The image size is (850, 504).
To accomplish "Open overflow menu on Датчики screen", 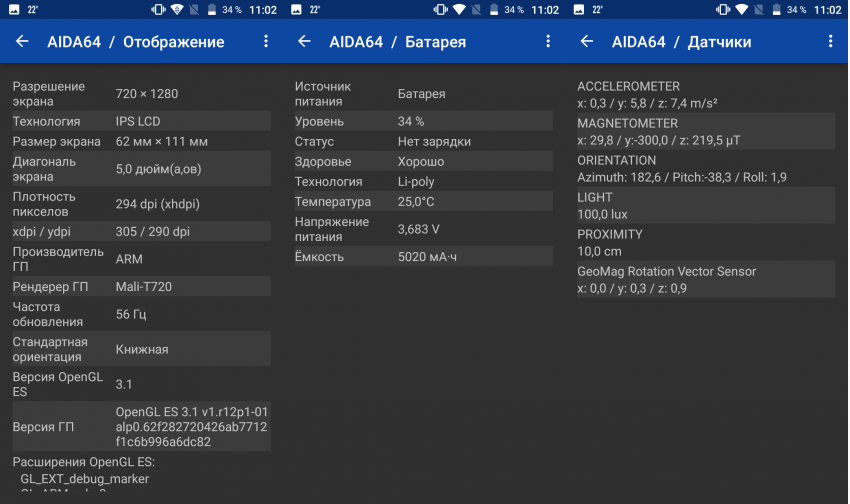I will pyautogui.click(x=830, y=41).
